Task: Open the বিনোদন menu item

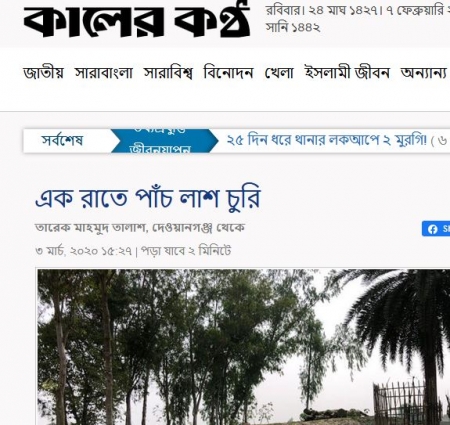Action: click(228, 73)
